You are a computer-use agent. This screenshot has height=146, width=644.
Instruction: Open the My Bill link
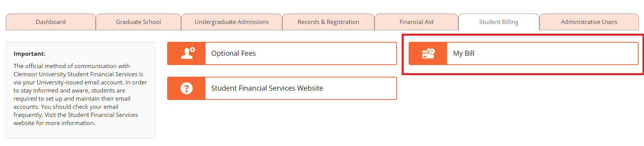pyautogui.click(x=464, y=53)
